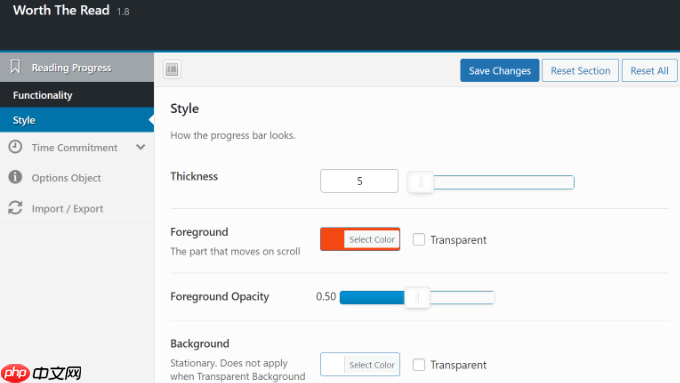Click the Thickness value input field
Screen dimensions: 680x383
click(359, 181)
